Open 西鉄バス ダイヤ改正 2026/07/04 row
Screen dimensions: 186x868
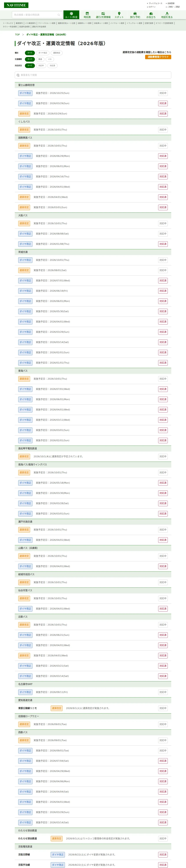pos(93,761)
